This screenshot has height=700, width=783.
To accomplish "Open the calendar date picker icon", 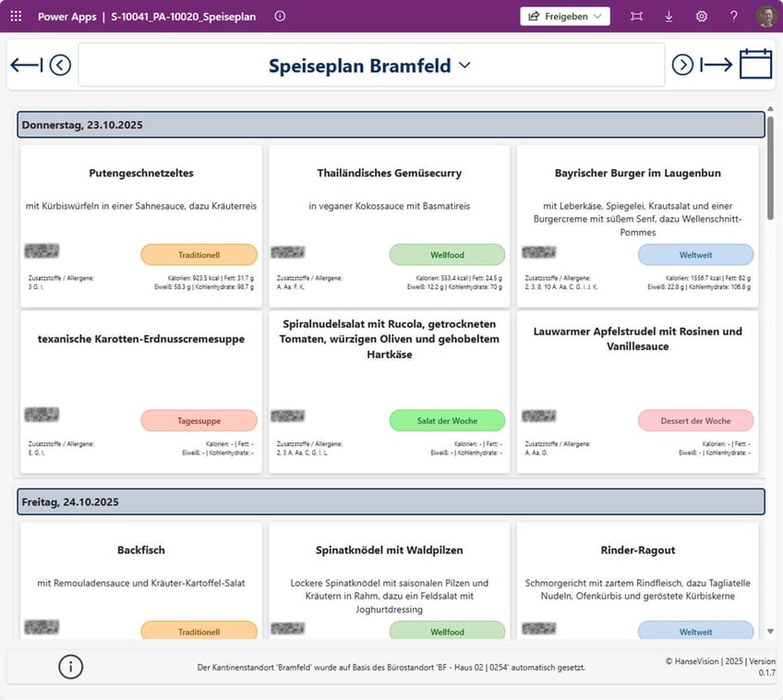I will point(756,64).
